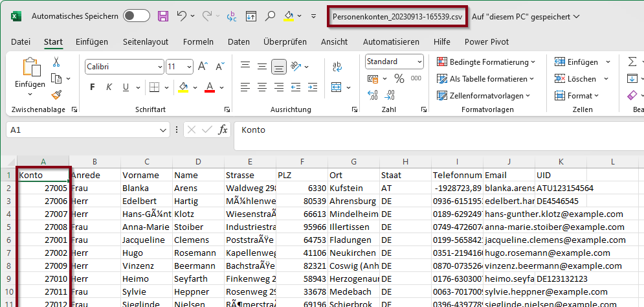This screenshot has width=644, height=307.
Task: Switch to the Seitenlayout tab
Action: tap(146, 42)
